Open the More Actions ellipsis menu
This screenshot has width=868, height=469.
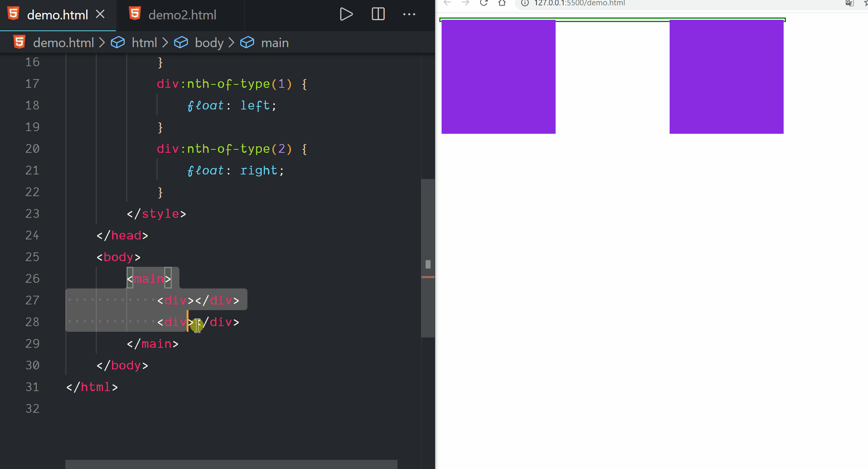click(x=409, y=14)
